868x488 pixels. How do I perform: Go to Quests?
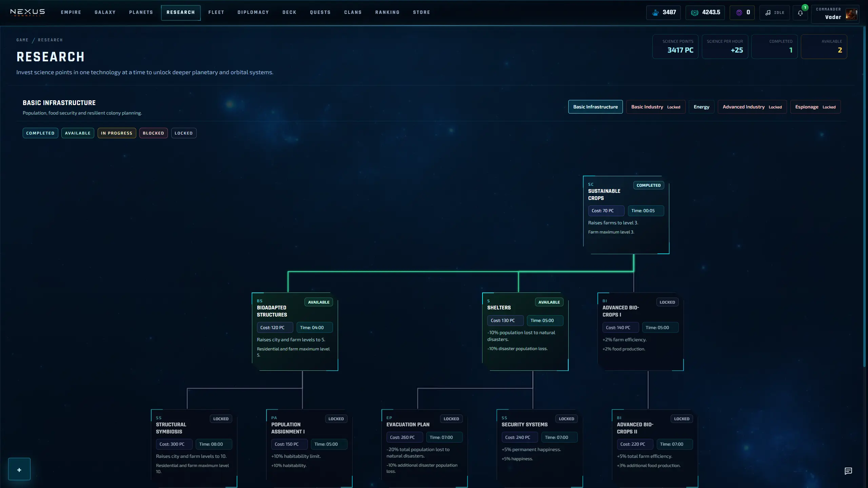click(x=320, y=13)
